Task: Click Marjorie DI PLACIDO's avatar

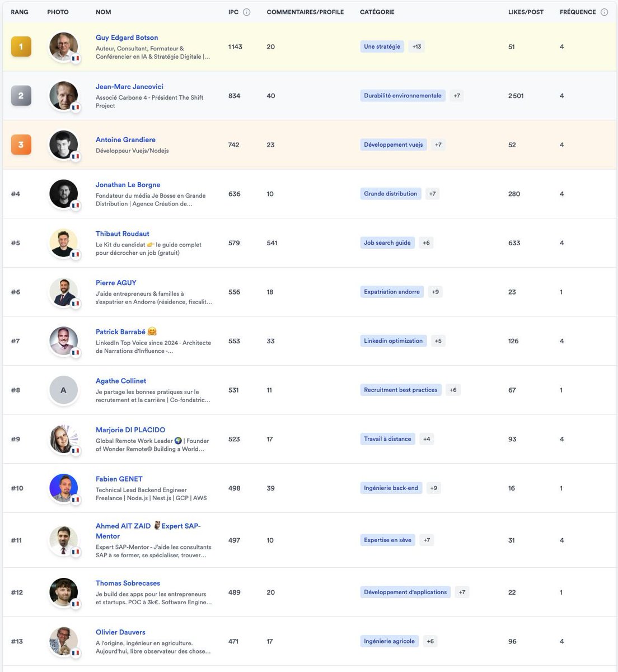Action: [x=63, y=439]
